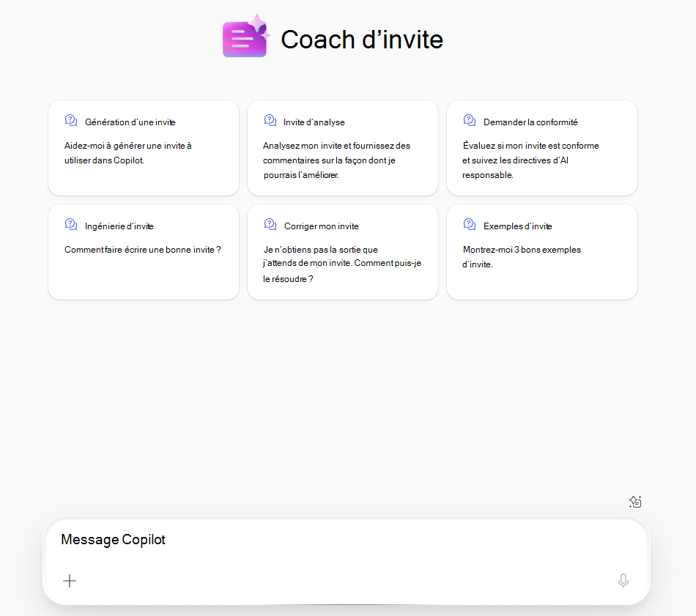Screen dimensions: 696x616
Task: Activate the microphone icon
Action: tap(623, 581)
